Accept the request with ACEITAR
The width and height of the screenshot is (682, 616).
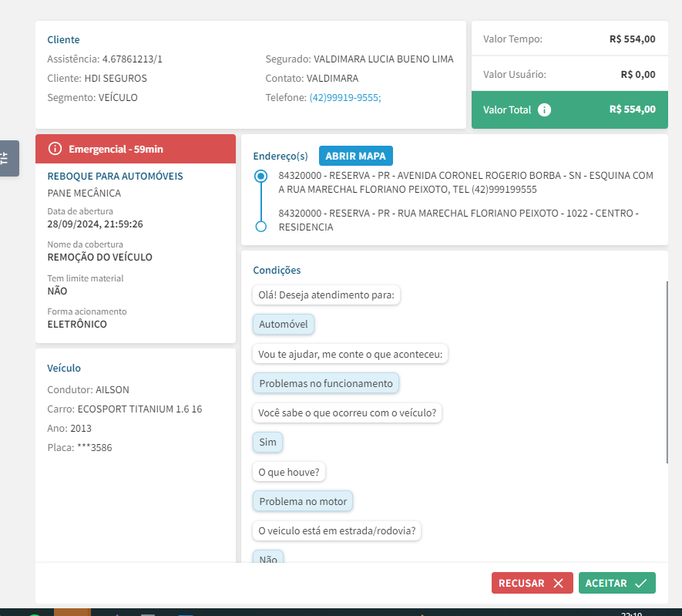tap(616, 584)
